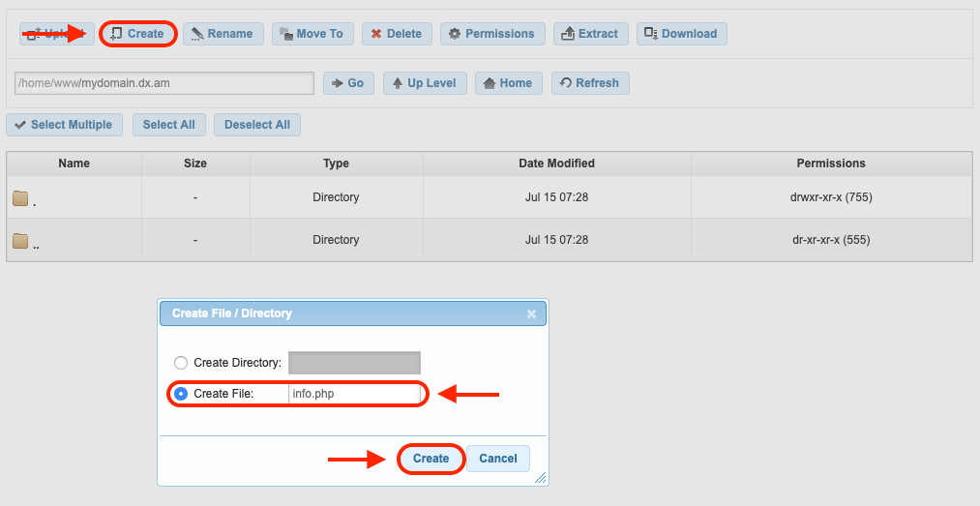
Task: Navigate Up Level
Action: coord(425,83)
